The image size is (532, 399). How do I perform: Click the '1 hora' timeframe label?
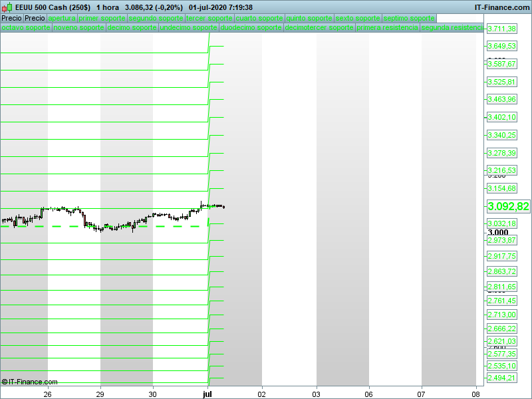[108, 7]
